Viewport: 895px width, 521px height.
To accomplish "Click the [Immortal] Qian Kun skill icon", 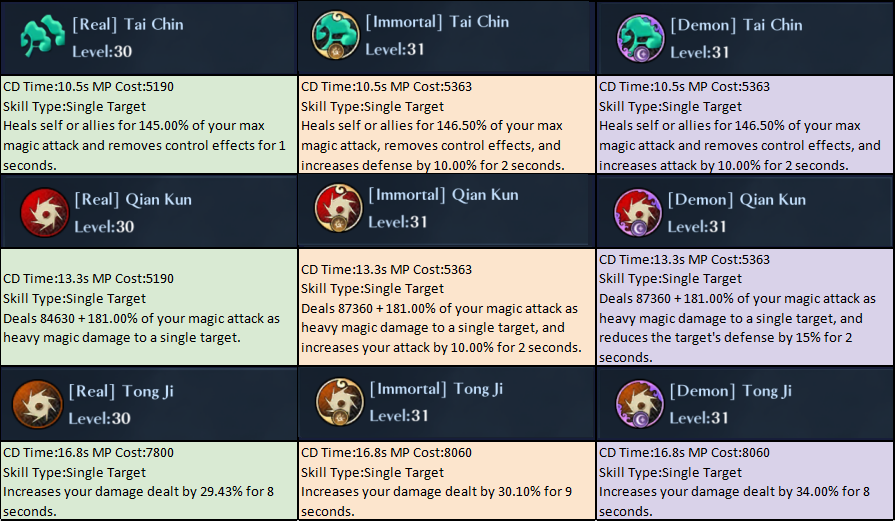I will point(338,209).
